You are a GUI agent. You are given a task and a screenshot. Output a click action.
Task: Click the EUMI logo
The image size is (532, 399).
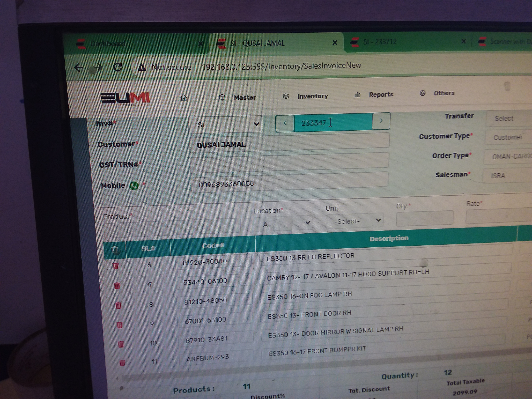pyautogui.click(x=125, y=98)
